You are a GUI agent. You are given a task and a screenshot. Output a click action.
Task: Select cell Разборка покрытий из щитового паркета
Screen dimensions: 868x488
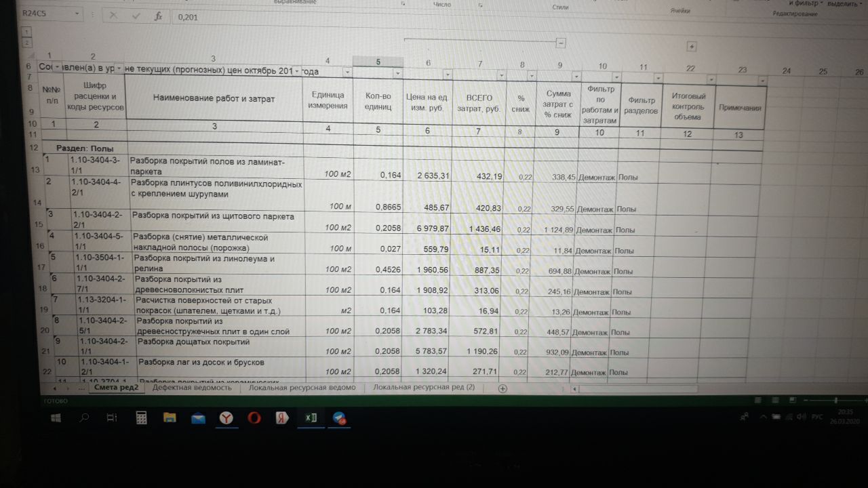tap(217, 221)
